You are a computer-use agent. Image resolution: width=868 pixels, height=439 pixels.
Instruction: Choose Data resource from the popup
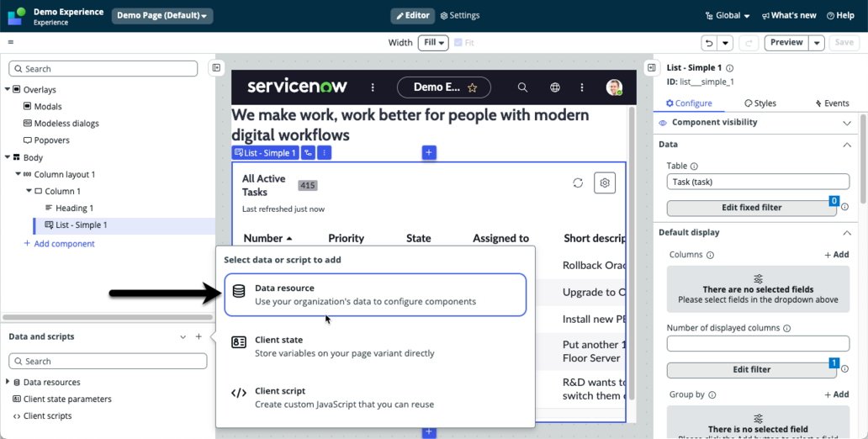[x=375, y=294]
